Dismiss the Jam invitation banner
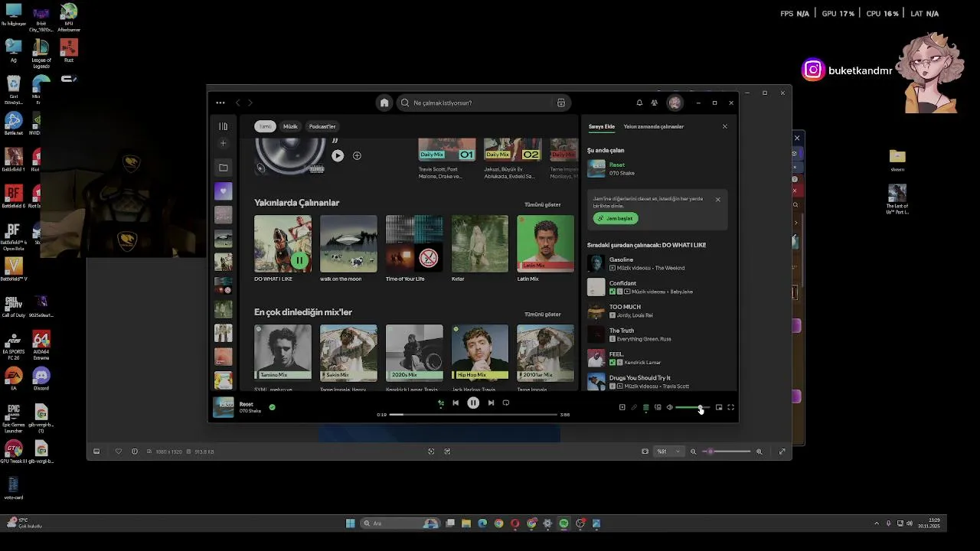Viewport: 980px width, 551px height. tap(717, 200)
